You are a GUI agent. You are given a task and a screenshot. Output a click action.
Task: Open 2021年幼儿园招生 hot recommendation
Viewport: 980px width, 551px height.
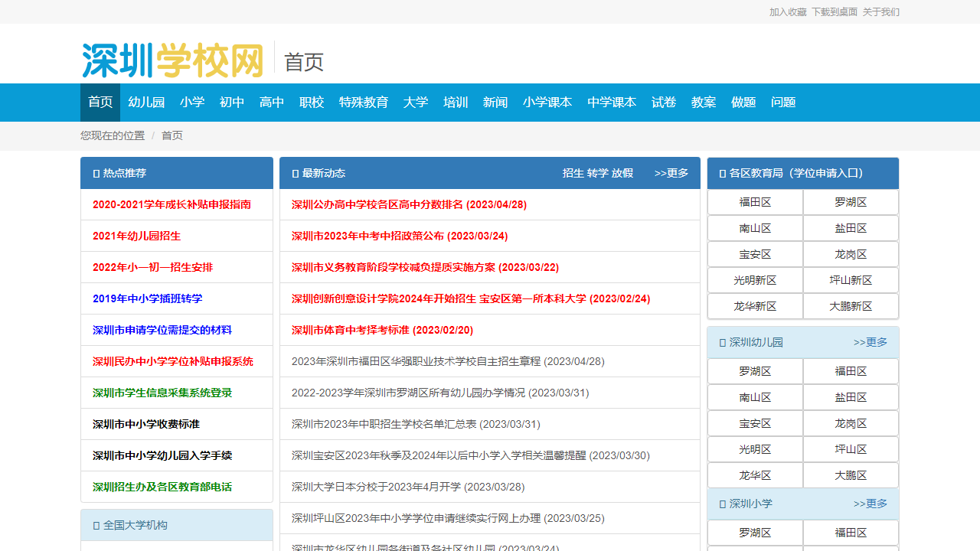[136, 236]
